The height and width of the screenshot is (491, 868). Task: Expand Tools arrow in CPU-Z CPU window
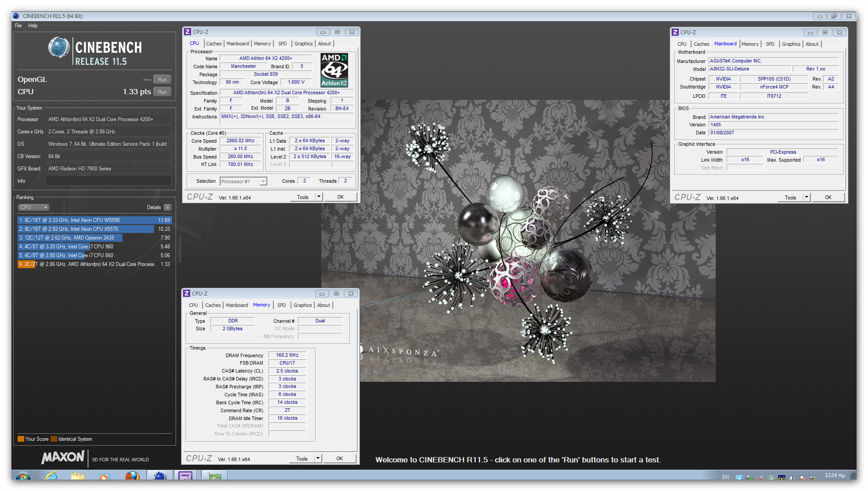pos(319,197)
